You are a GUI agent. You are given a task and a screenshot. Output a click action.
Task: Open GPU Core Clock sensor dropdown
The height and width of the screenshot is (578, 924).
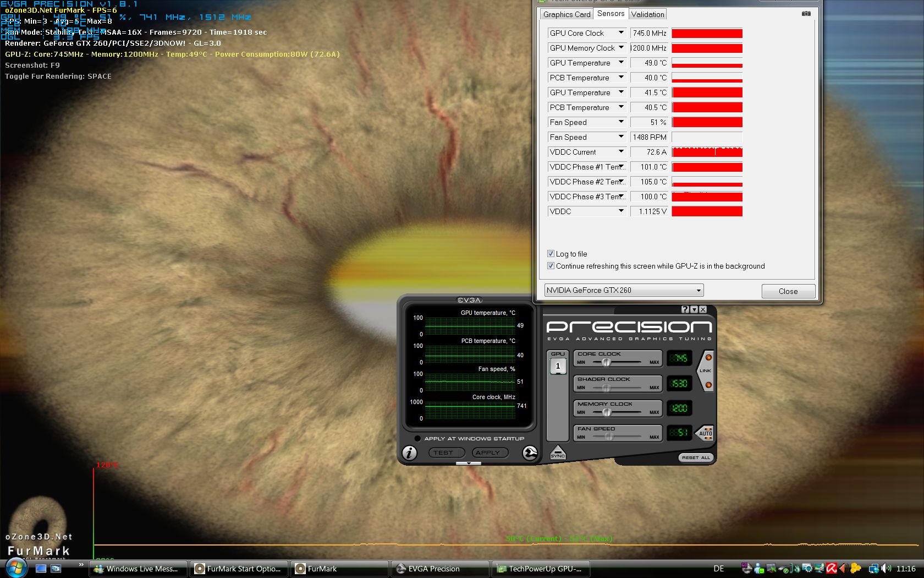click(621, 32)
